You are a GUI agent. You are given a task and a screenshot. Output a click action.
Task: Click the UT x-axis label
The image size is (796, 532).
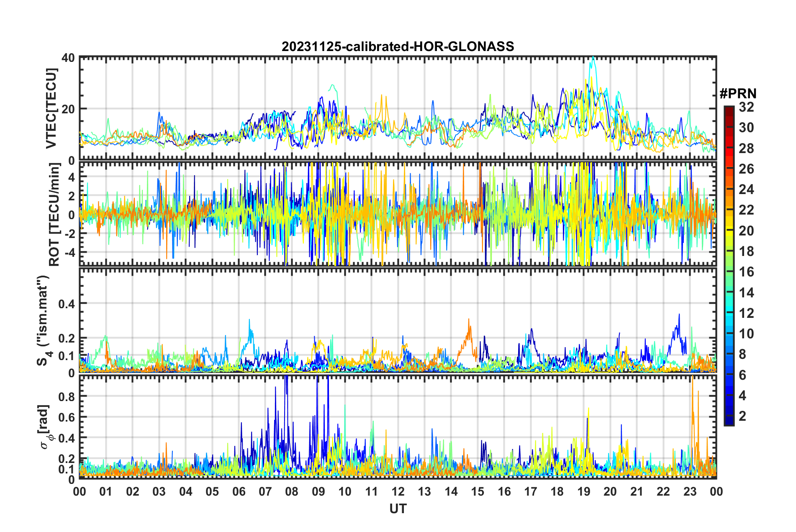(398, 509)
